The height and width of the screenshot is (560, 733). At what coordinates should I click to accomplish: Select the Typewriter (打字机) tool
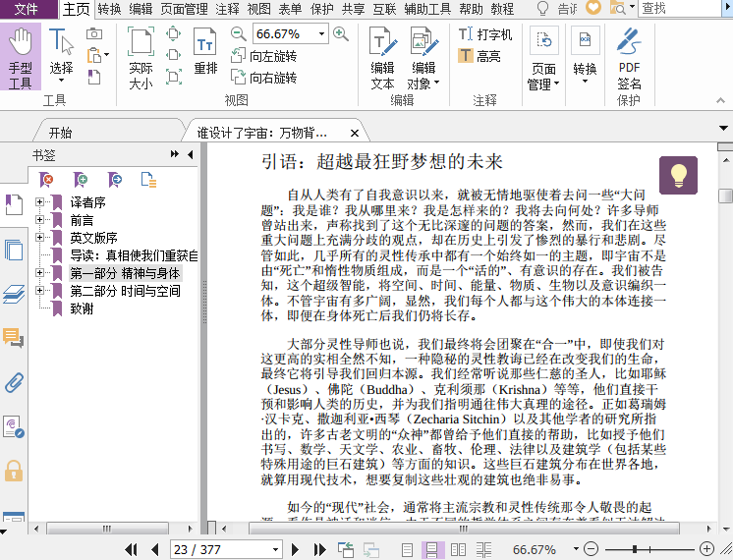click(485, 34)
